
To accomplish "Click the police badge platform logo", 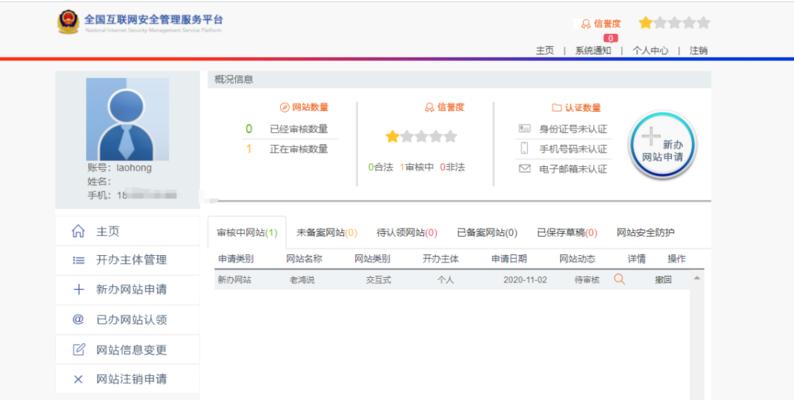I will coord(68,22).
